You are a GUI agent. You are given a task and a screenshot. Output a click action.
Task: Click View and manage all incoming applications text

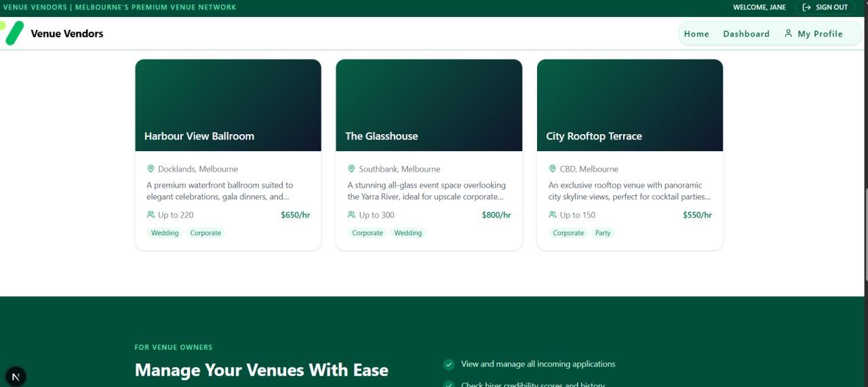[538, 364]
